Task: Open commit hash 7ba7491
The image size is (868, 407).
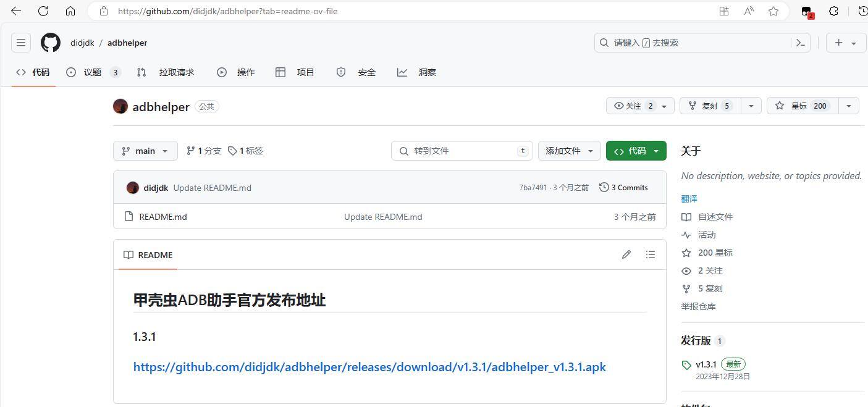Action: point(533,188)
